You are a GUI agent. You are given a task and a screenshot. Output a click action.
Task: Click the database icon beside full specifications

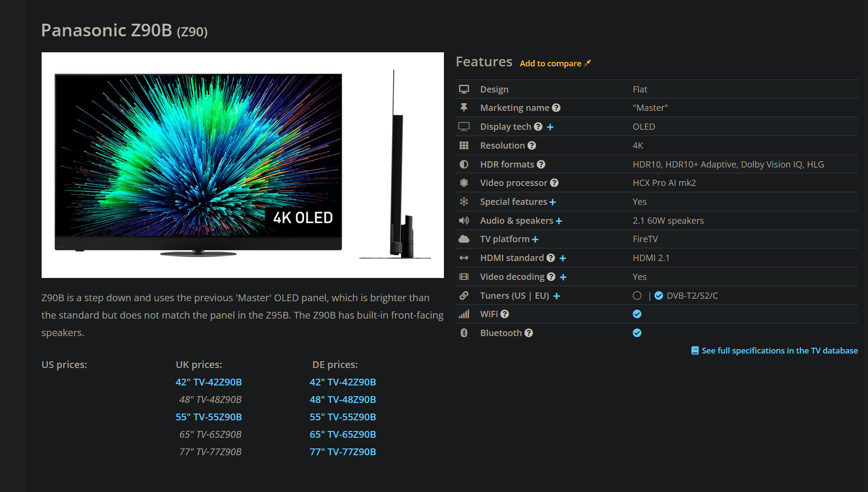695,351
